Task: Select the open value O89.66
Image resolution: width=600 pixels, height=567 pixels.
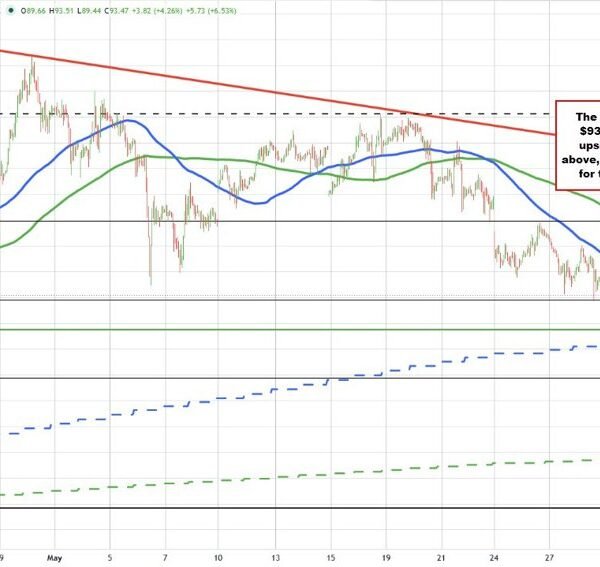Action: point(33,11)
